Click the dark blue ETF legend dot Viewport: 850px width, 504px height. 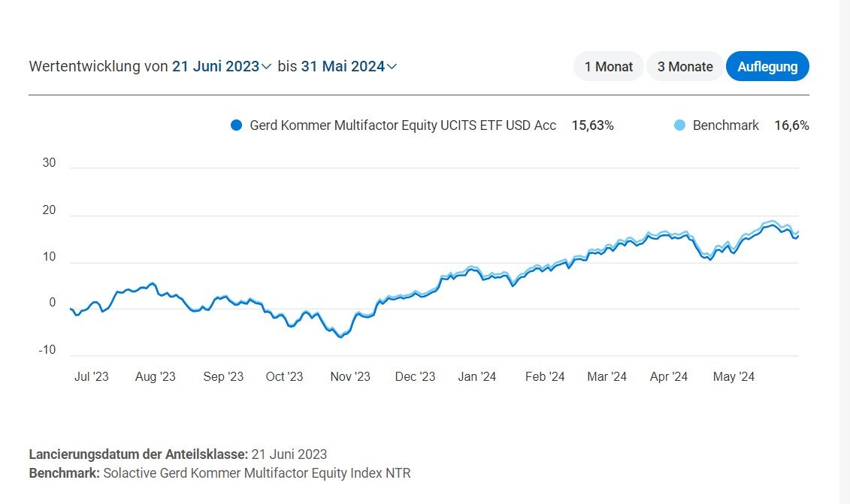pos(237,125)
